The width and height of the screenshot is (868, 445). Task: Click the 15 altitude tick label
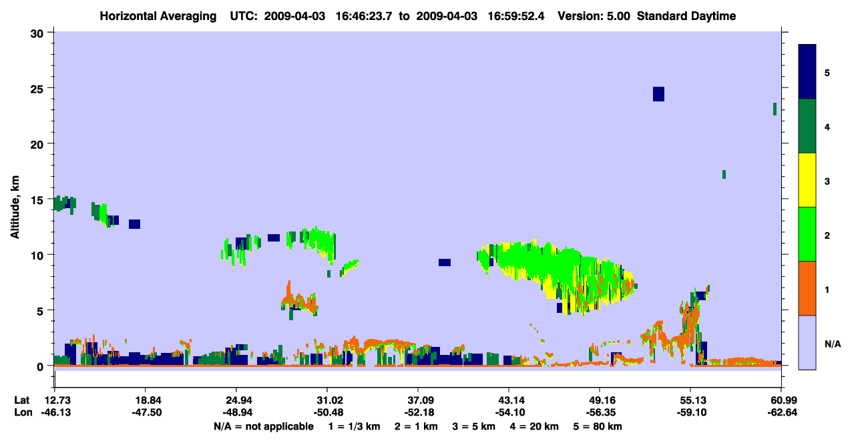(x=37, y=199)
